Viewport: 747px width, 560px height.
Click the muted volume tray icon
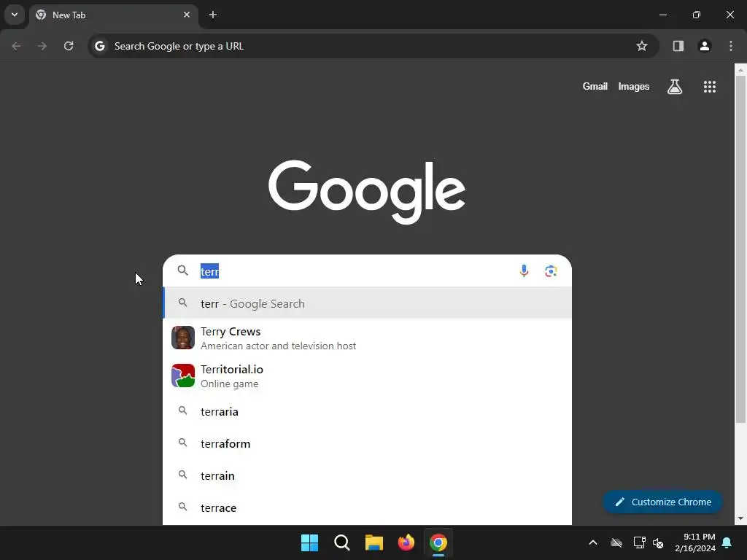click(x=659, y=542)
